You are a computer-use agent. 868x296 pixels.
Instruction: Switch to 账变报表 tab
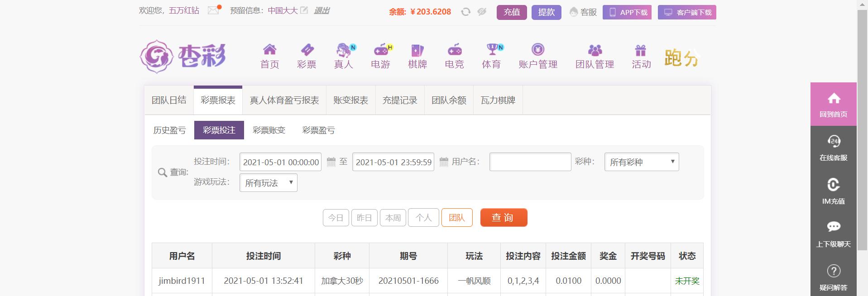351,100
